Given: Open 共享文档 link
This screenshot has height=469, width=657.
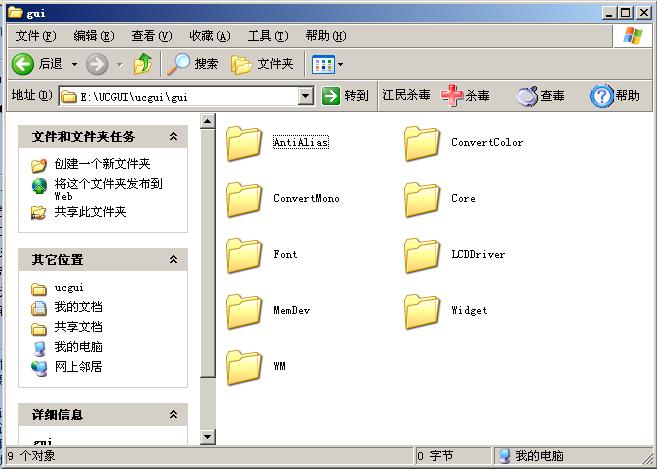Looking at the screenshot, I should 78,327.
